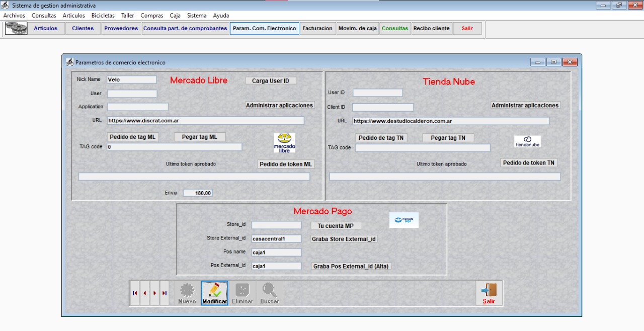This screenshot has width=644, height=331.
Task: Click Administrar aplicaciones under Tienda Nube
Action: (525, 105)
